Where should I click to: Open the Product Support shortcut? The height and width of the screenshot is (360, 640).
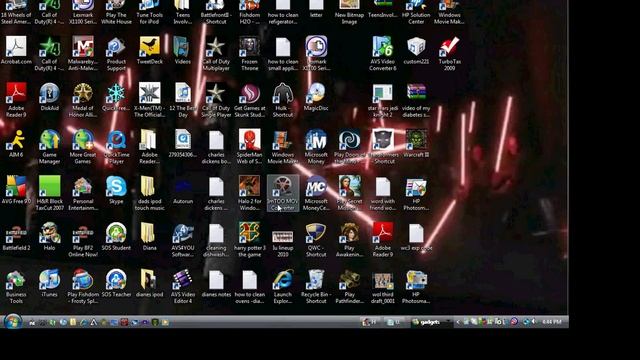coord(116,53)
